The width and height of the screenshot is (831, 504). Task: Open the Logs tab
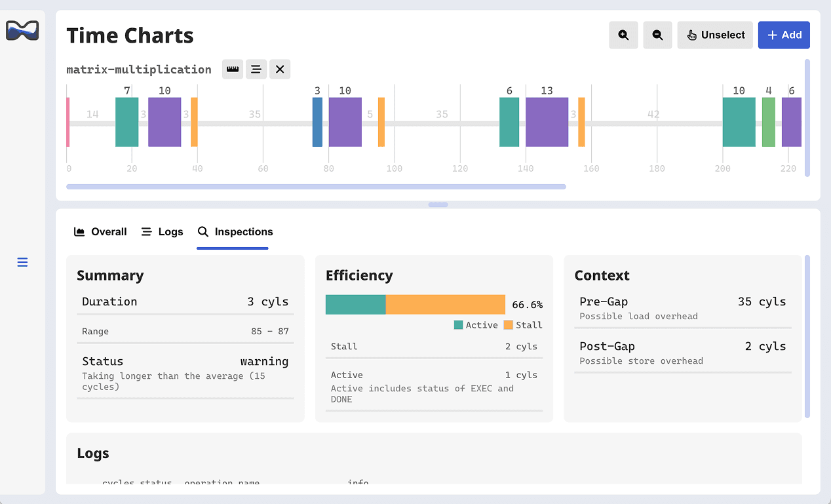162,231
